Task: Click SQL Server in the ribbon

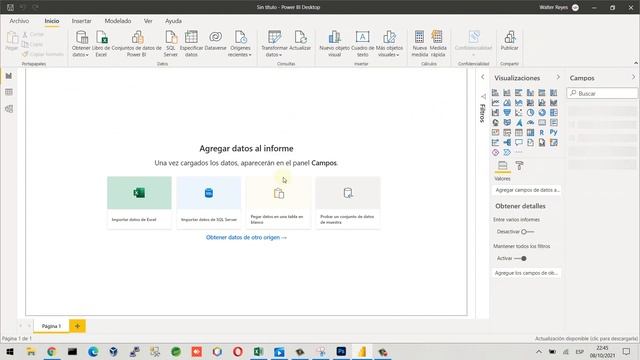Action: 171,44
